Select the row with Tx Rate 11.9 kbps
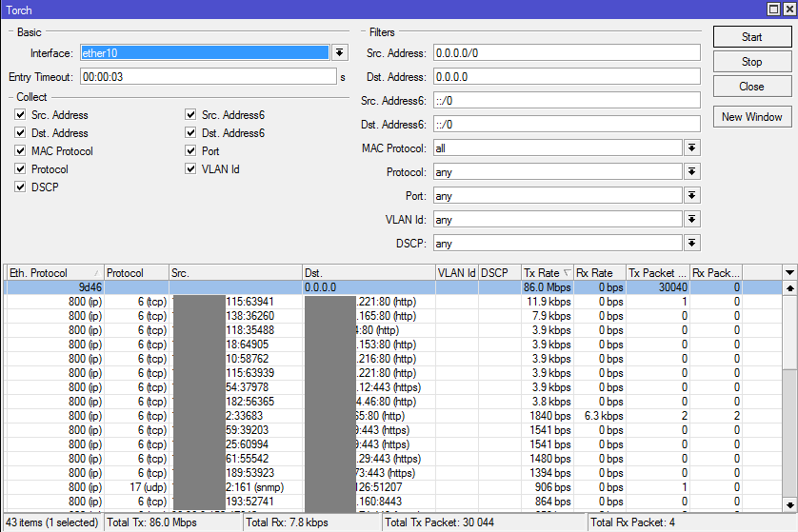The image size is (798, 532). [x=393, y=302]
